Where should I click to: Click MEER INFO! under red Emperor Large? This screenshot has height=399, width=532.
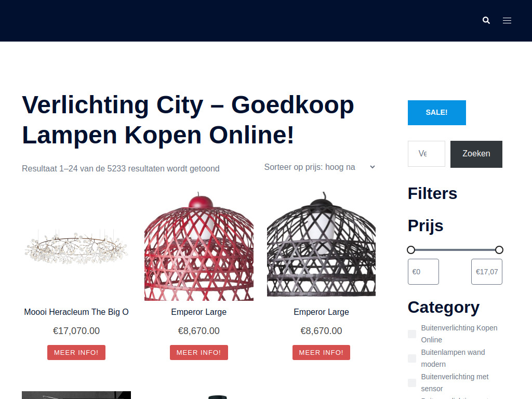pyautogui.click(x=199, y=353)
